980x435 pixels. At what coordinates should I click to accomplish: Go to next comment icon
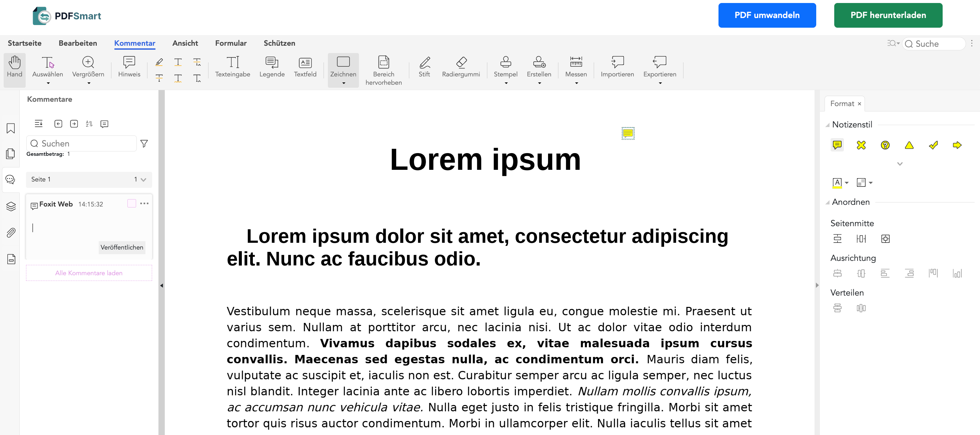click(74, 124)
